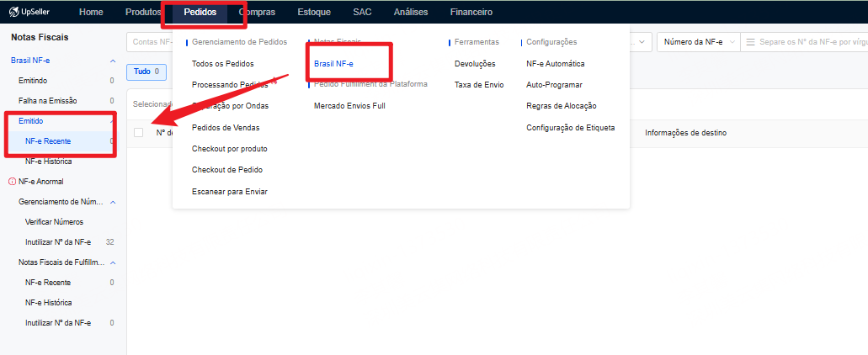This screenshot has width=868, height=355.
Task: Open the Número da NF-e dropdown
Action: (x=698, y=41)
